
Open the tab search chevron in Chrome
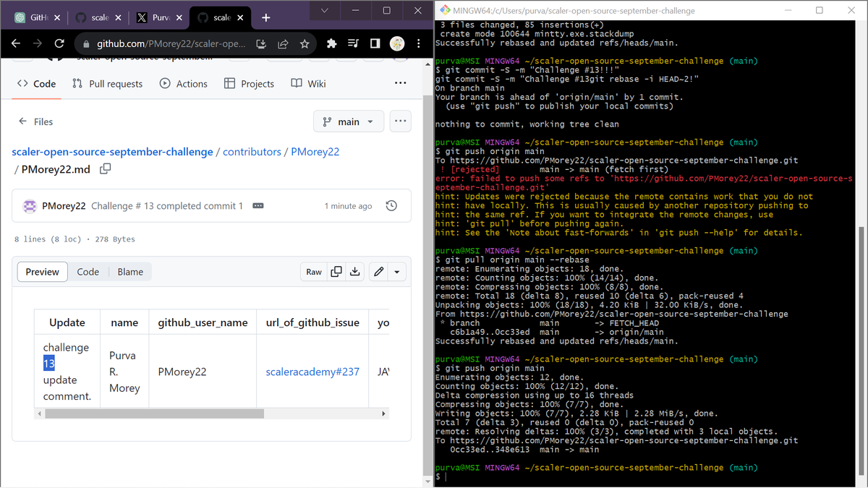coord(325,10)
